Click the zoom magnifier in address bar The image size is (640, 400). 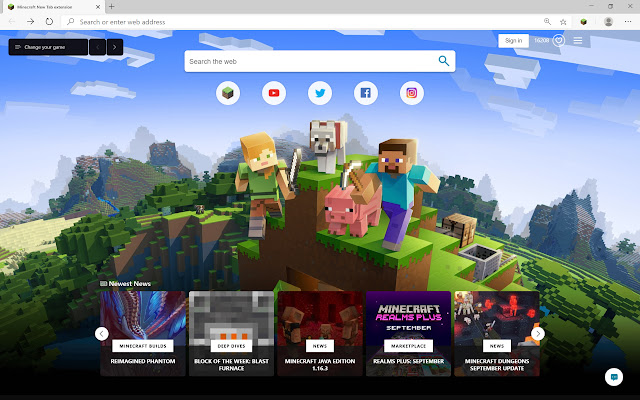[547, 22]
